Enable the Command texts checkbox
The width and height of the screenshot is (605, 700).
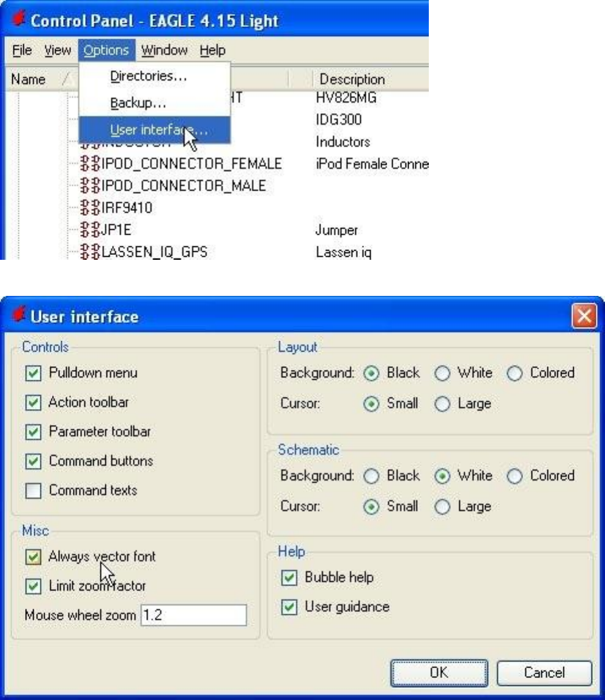pos(34,491)
